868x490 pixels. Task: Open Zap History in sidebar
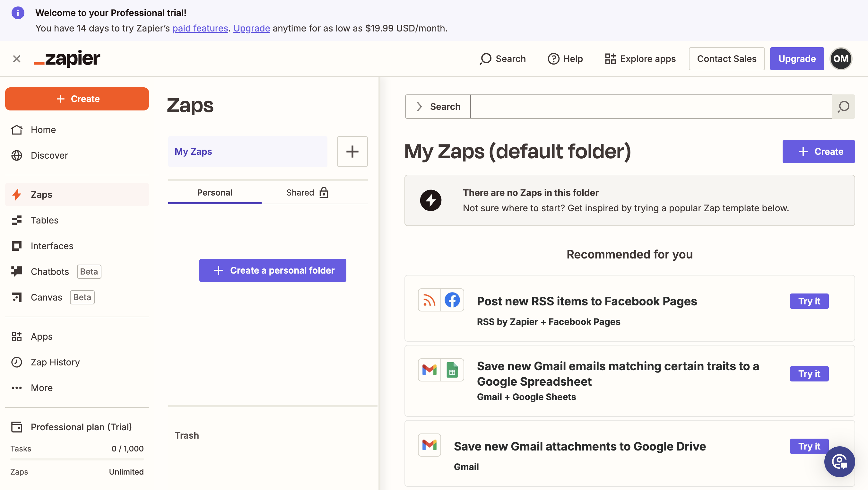point(55,362)
